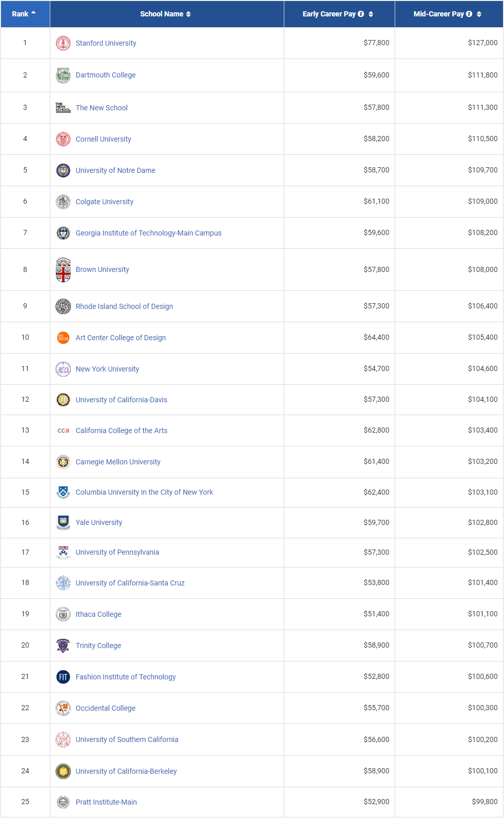This screenshot has height=820, width=504.
Task: Sort by Mid-Career Pay arrows
Action: tap(479, 14)
